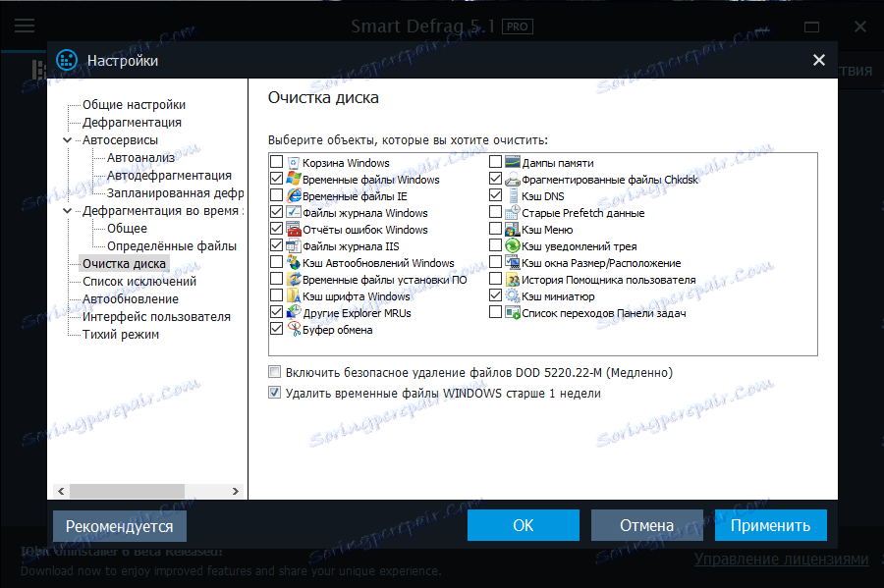Click the Применить button
The height and width of the screenshot is (588, 884).
click(x=770, y=524)
